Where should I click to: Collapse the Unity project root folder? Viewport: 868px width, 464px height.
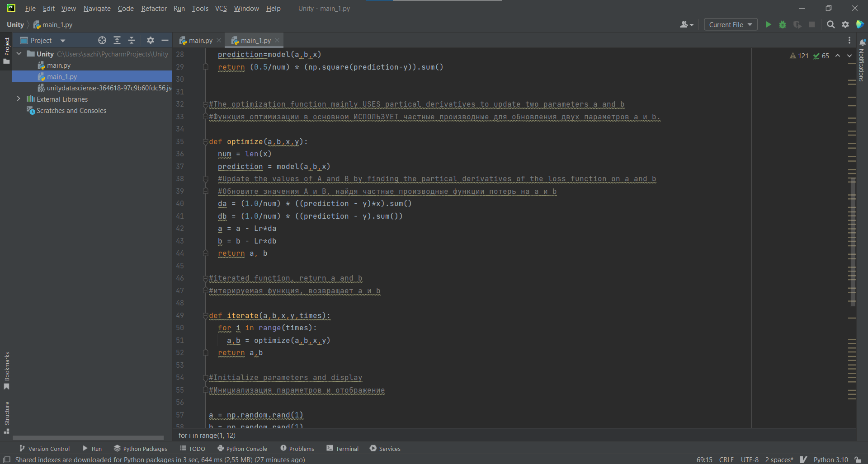[19, 54]
